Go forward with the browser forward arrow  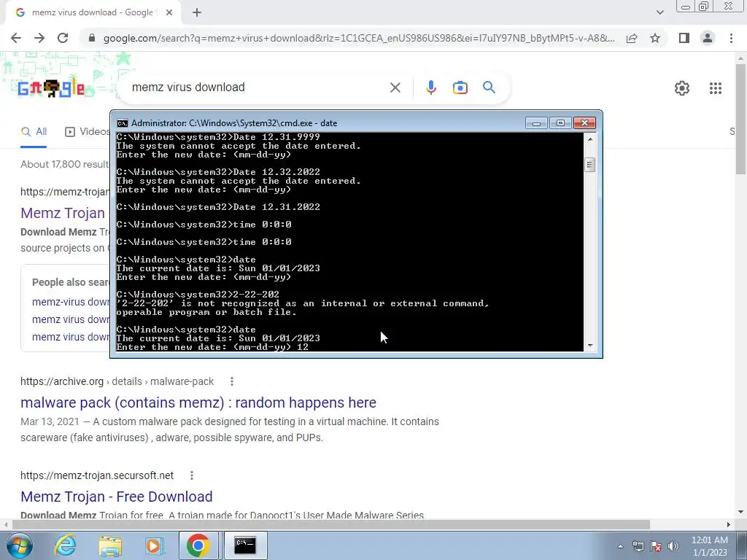[x=39, y=38]
